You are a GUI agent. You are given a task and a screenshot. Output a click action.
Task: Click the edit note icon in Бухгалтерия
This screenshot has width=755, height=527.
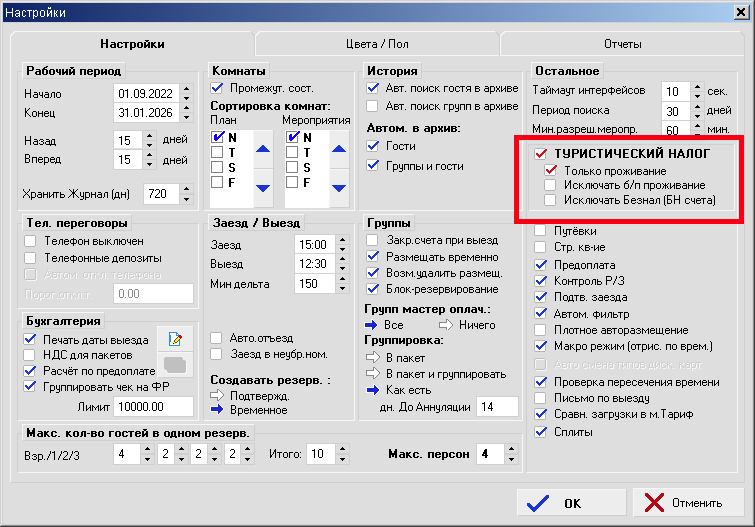(174, 339)
